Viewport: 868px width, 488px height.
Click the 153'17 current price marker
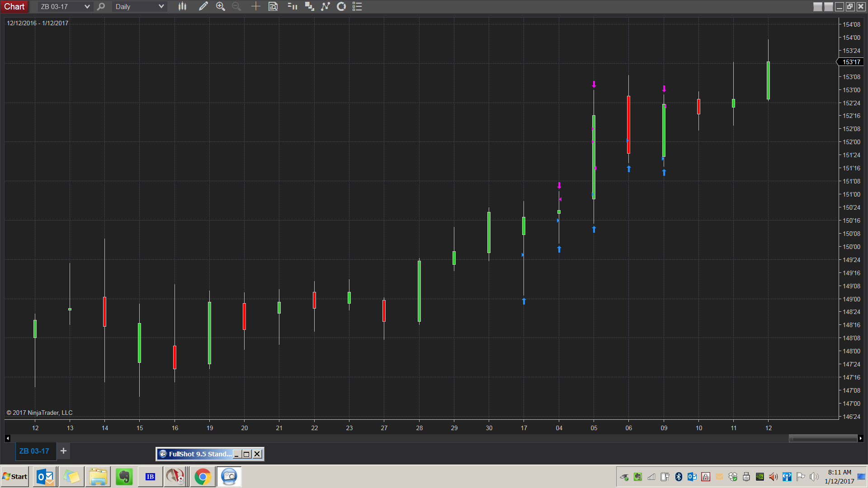click(x=851, y=62)
